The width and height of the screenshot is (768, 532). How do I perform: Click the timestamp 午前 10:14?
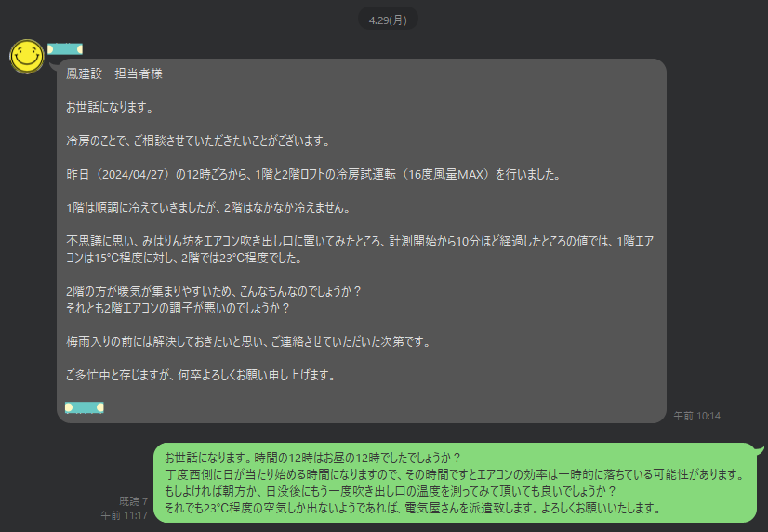coord(696,416)
